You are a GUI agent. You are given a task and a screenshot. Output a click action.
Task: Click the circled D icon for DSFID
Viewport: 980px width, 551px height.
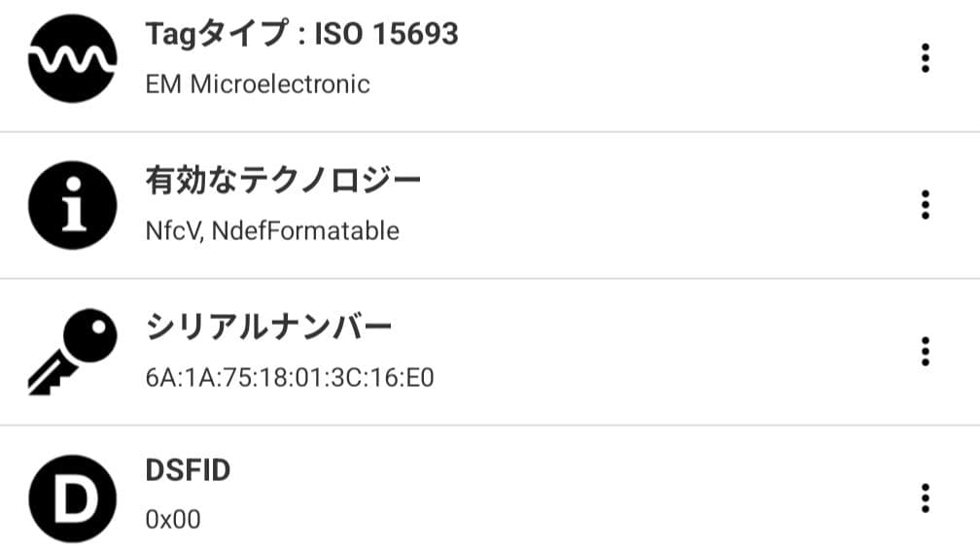(72, 499)
